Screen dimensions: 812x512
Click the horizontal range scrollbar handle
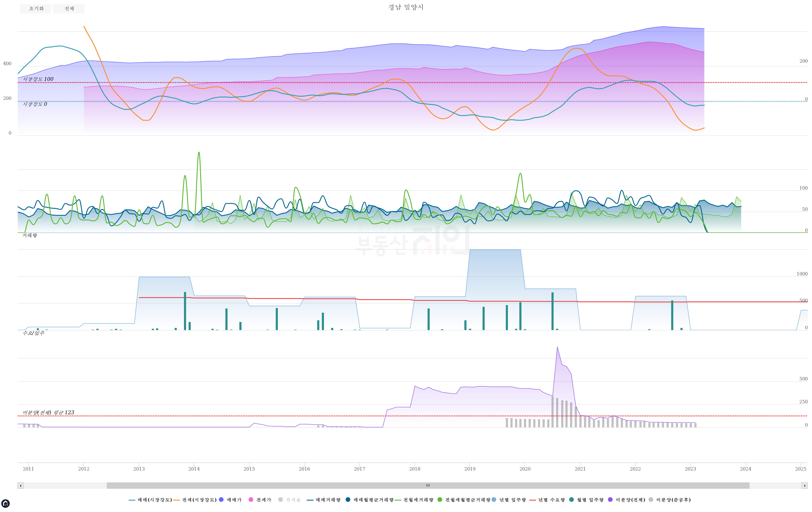pos(428,486)
